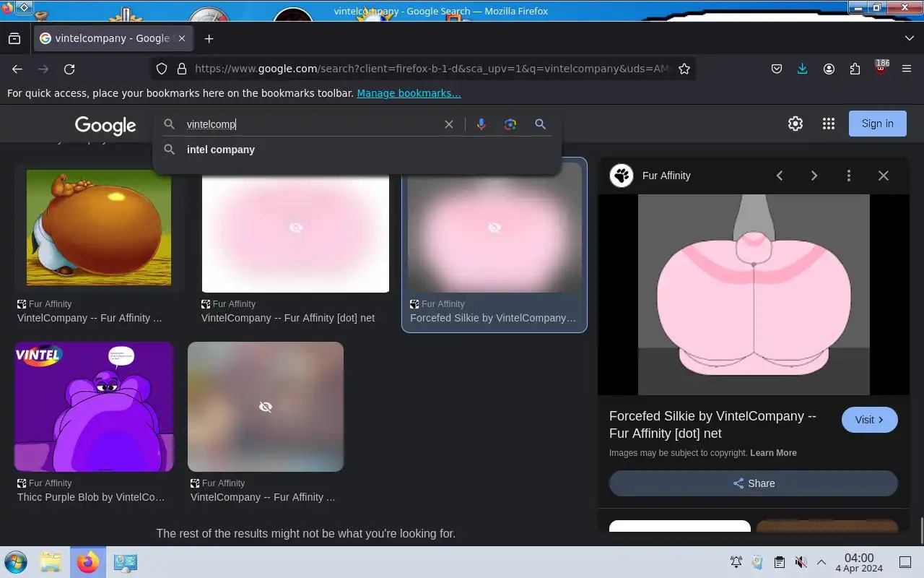
Task: Click 'Forcefed Silkie by VintelCompany…' result title
Action: point(493,318)
